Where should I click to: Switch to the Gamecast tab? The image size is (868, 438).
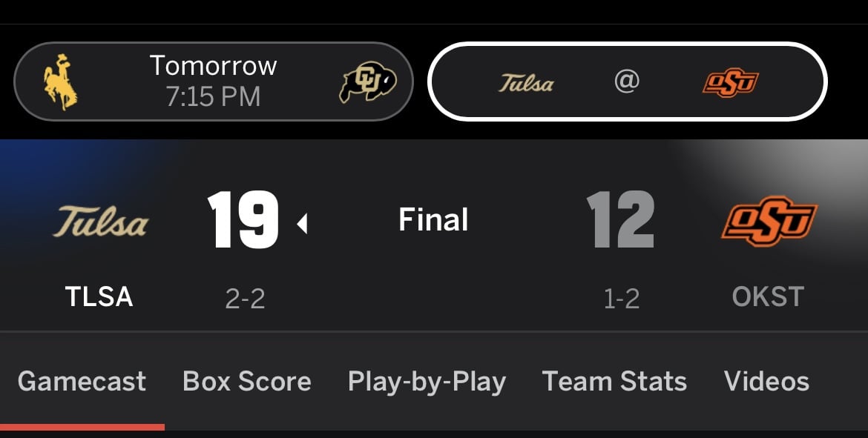click(82, 382)
